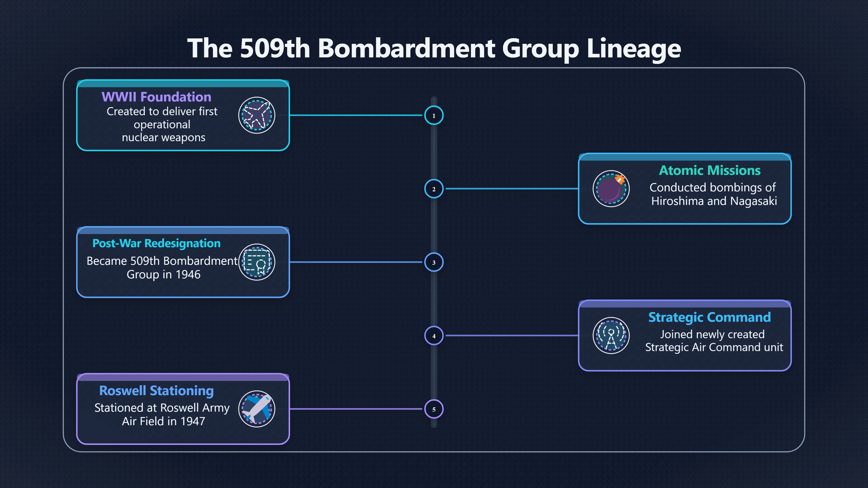This screenshot has height=488, width=868.
Task: Click the certificate icon in Post-War Redesignation card
Action: pyautogui.click(x=257, y=262)
